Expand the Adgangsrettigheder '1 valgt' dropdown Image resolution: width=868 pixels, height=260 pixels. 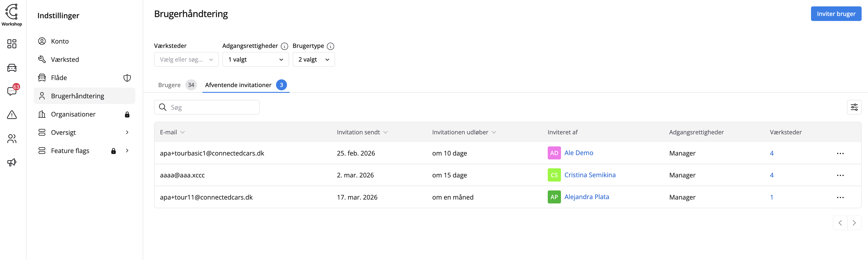click(256, 60)
